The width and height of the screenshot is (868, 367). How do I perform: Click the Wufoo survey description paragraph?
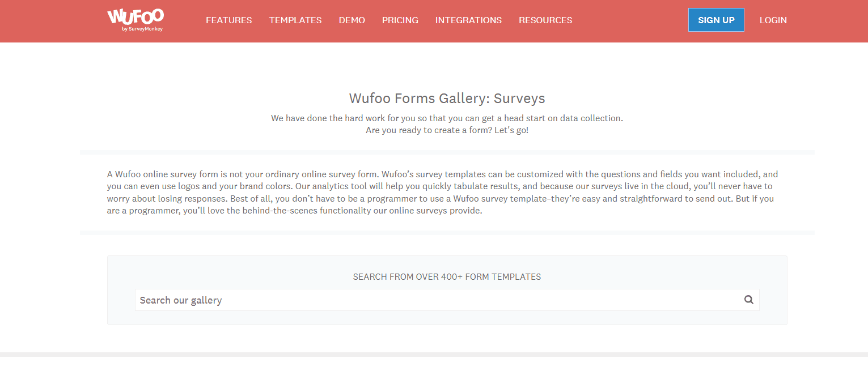[x=442, y=193]
